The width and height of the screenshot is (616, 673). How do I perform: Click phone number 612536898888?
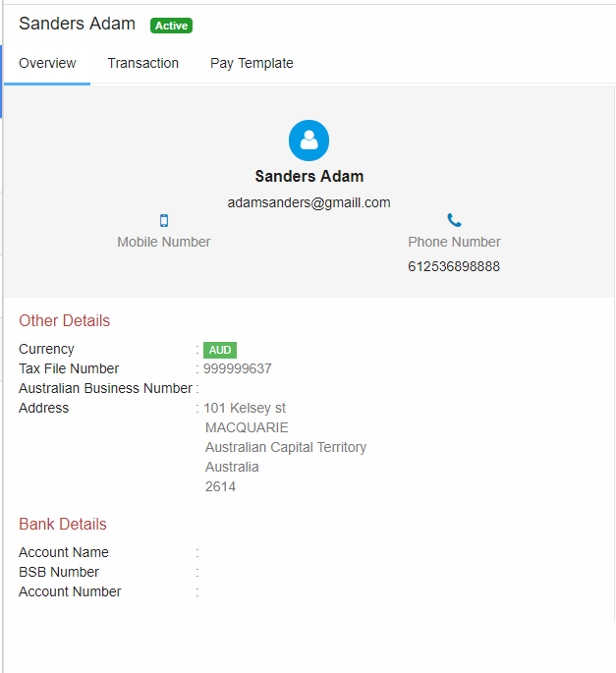454,266
